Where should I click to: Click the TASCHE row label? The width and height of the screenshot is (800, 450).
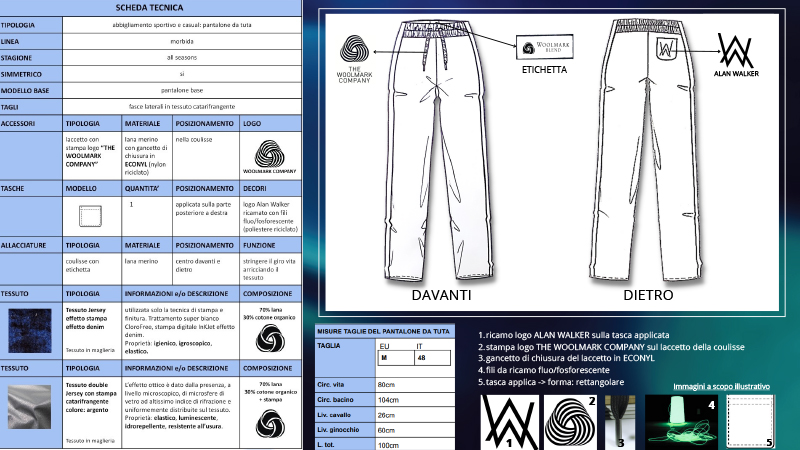click(12, 188)
